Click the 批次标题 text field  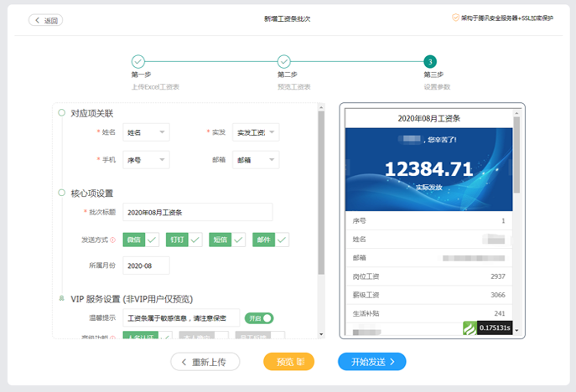point(198,212)
